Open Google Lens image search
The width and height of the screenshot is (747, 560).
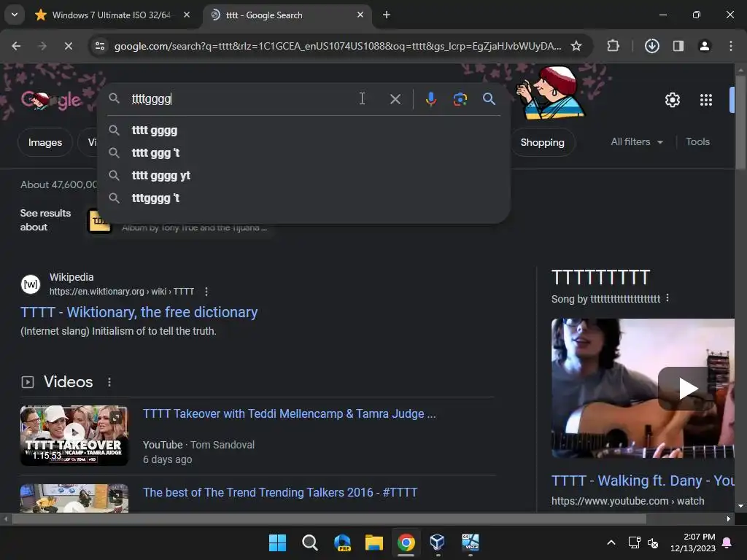tap(460, 99)
